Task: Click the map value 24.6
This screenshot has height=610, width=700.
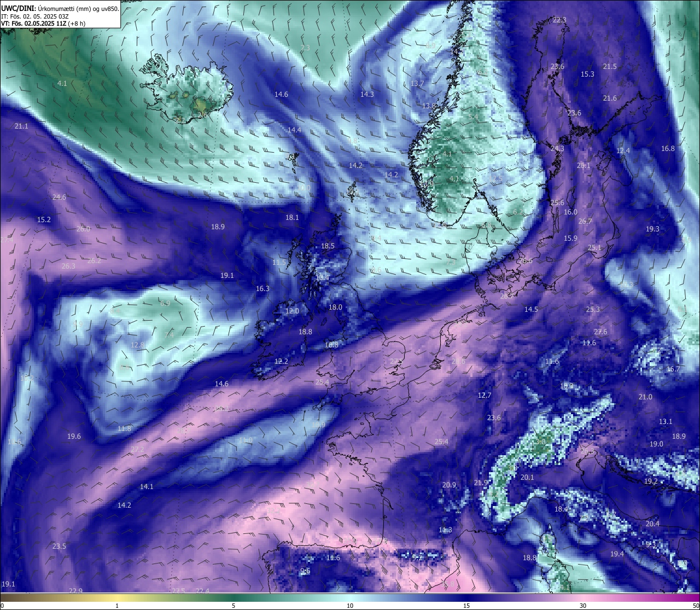Action: click(59, 197)
